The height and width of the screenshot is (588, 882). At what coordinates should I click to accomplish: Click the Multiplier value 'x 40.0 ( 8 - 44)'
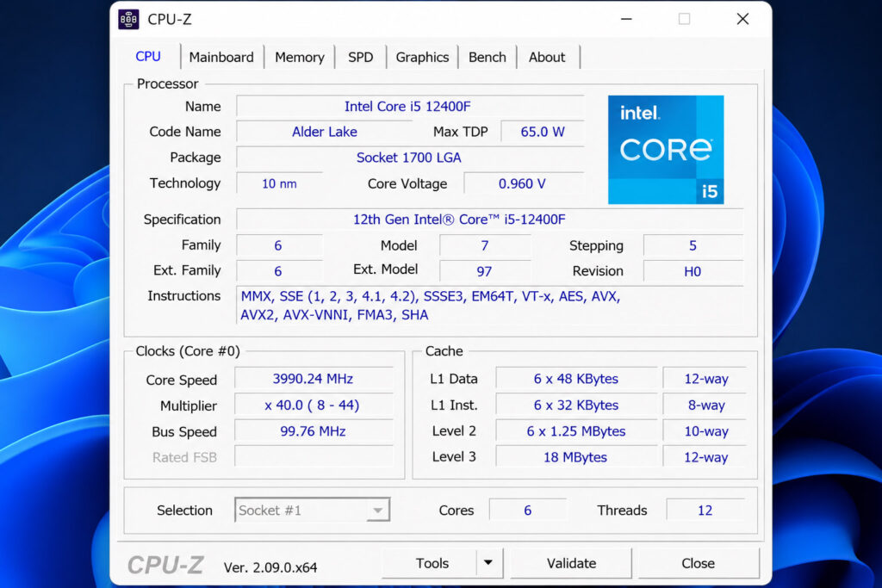[x=314, y=405]
